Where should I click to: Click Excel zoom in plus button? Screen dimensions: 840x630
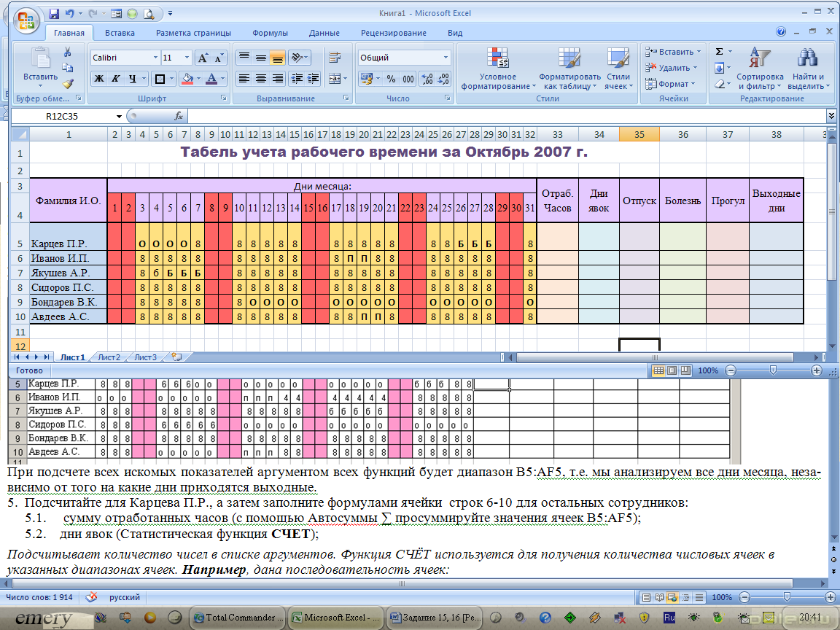pos(816,370)
